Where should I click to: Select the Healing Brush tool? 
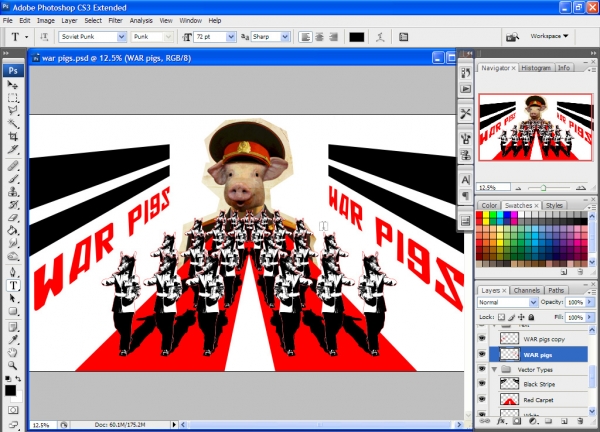(x=13, y=166)
